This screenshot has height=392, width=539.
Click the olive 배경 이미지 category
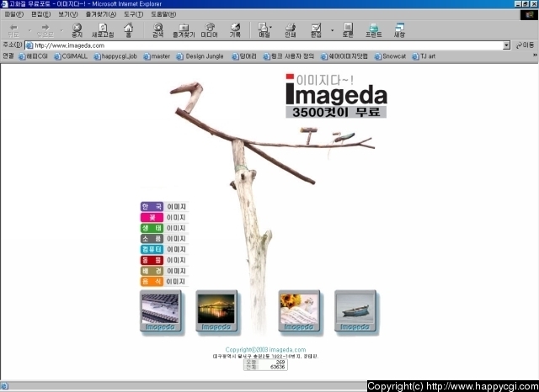[164, 271]
